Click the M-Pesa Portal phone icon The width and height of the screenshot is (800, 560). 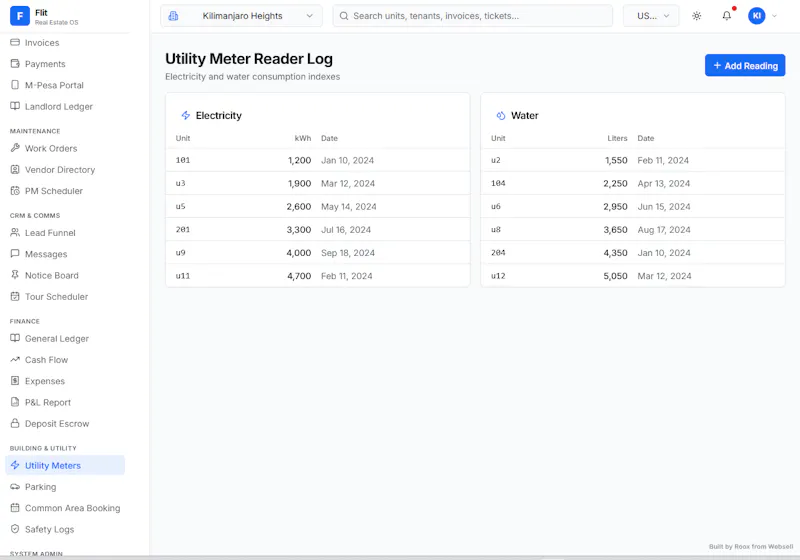coord(15,85)
